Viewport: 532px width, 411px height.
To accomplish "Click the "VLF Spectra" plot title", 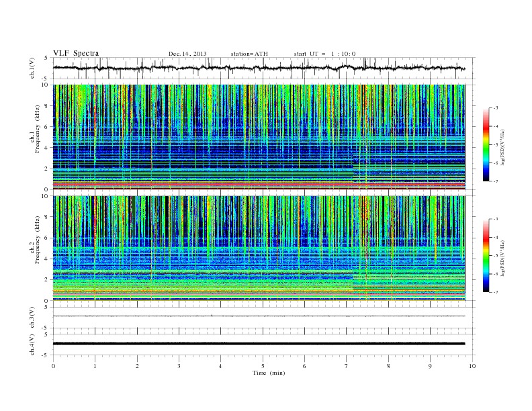I will (x=76, y=53).
